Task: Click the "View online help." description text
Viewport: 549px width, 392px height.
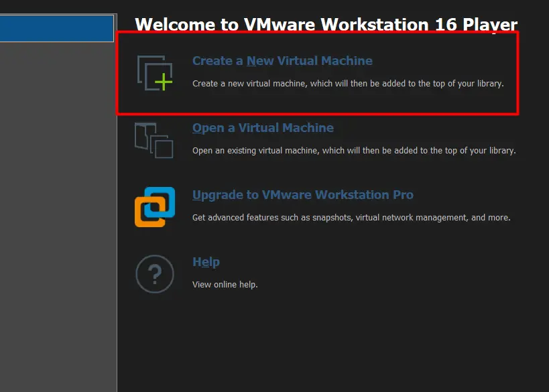Action: pos(225,285)
